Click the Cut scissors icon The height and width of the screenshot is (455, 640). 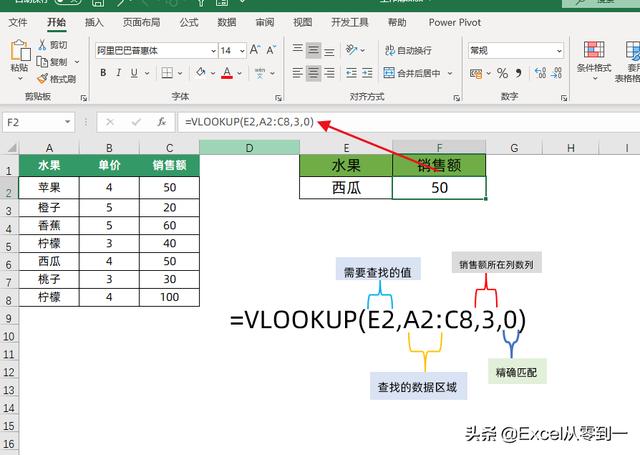click(42, 45)
